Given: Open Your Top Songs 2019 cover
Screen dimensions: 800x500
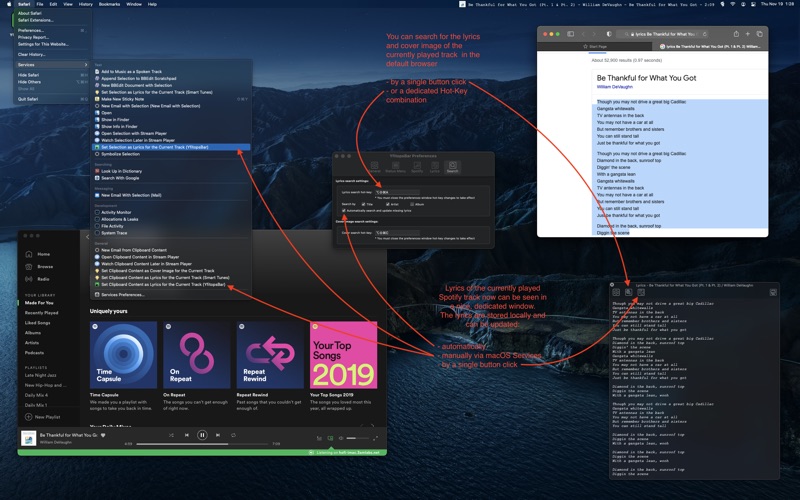Looking at the screenshot, I should tap(343, 355).
